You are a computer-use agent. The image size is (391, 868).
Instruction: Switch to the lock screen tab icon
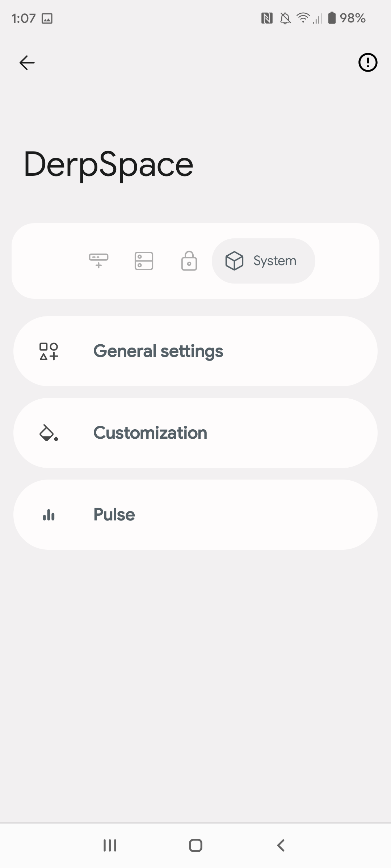click(x=189, y=260)
